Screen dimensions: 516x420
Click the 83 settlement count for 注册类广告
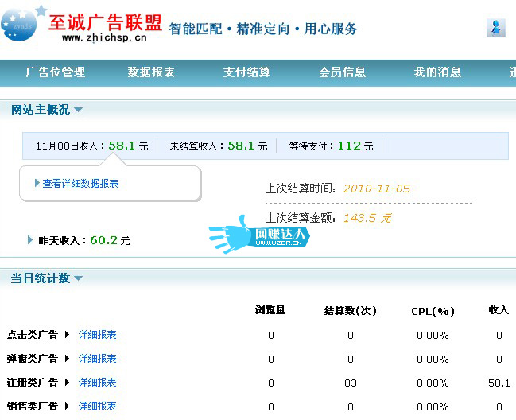tap(351, 383)
